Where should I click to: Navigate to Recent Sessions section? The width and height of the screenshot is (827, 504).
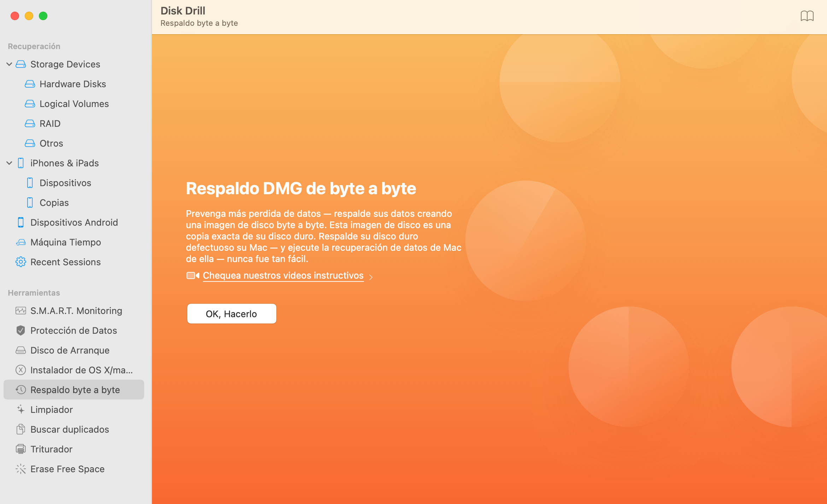coord(66,261)
